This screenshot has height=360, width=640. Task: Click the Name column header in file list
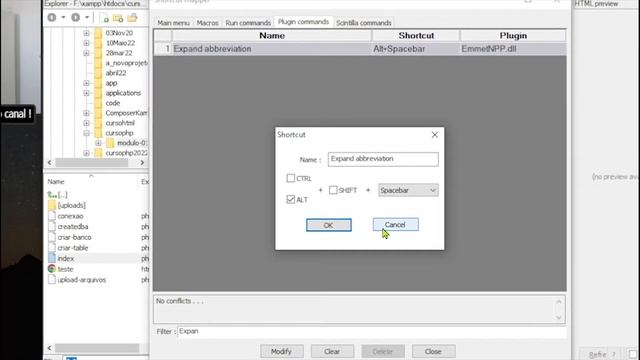[x=56, y=182]
